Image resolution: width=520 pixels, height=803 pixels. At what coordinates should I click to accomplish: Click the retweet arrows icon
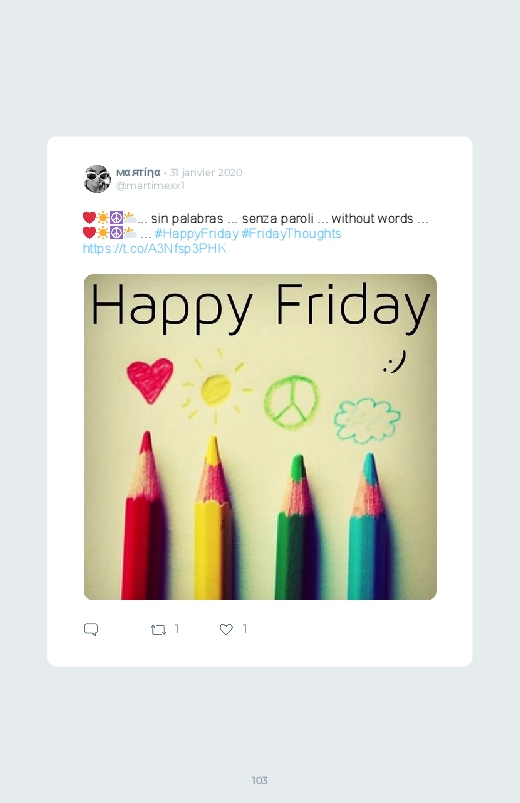click(158, 630)
